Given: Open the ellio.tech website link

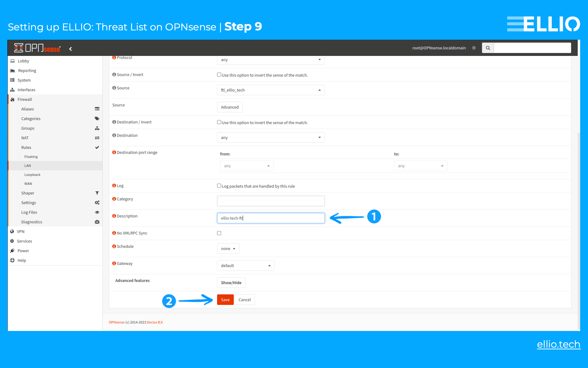Looking at the screenshot, I should click(x=559, y=344).
